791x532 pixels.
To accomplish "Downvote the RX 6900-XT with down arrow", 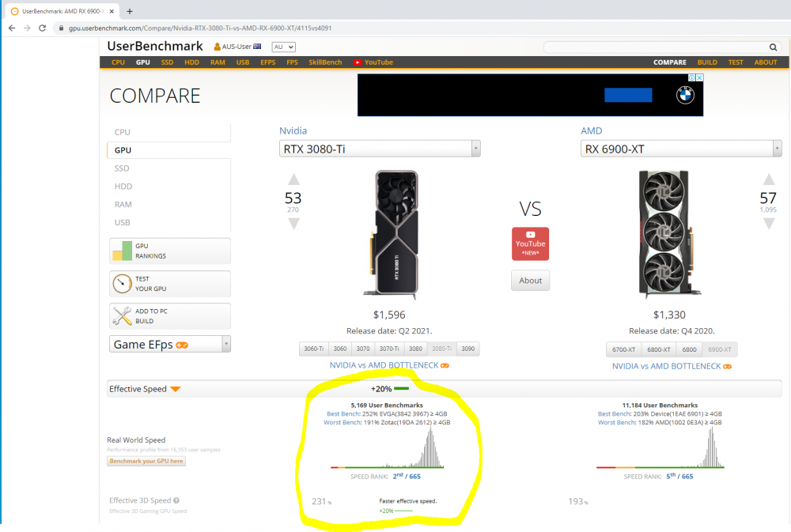I will pos(769,224).
